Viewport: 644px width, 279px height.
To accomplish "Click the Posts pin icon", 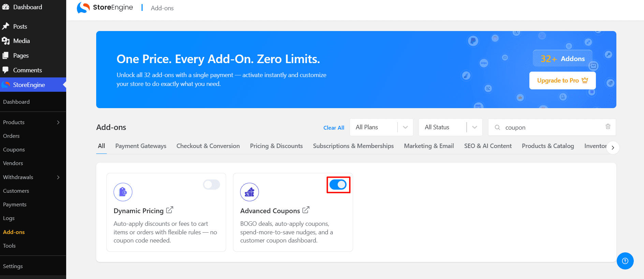I will coord(6,26).
